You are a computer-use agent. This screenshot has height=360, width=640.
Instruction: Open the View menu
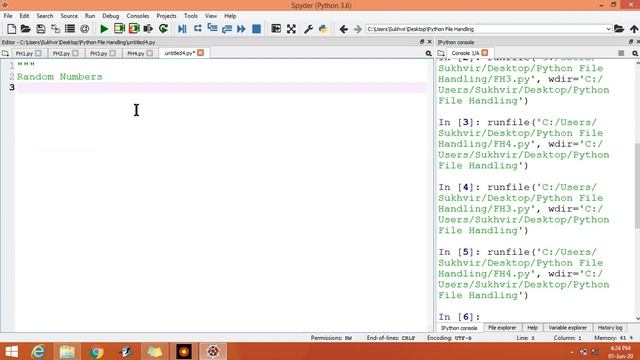[x=211, y=16]
